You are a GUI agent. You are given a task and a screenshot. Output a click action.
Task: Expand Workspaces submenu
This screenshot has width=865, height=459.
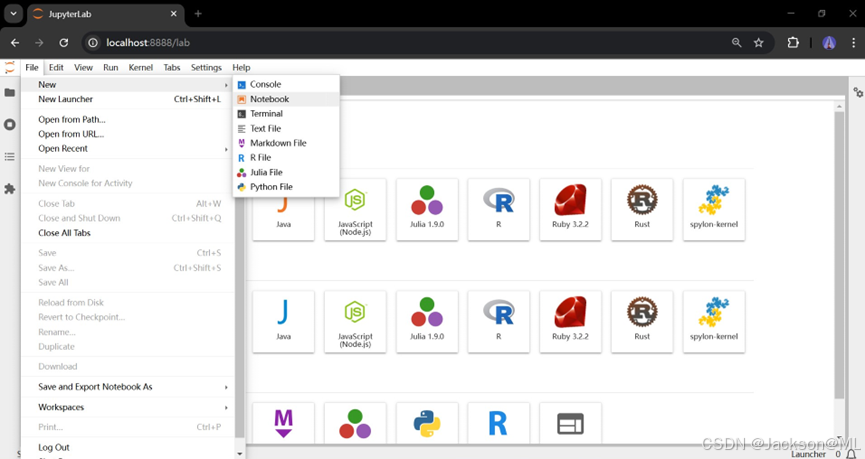[x=126, y=407]
